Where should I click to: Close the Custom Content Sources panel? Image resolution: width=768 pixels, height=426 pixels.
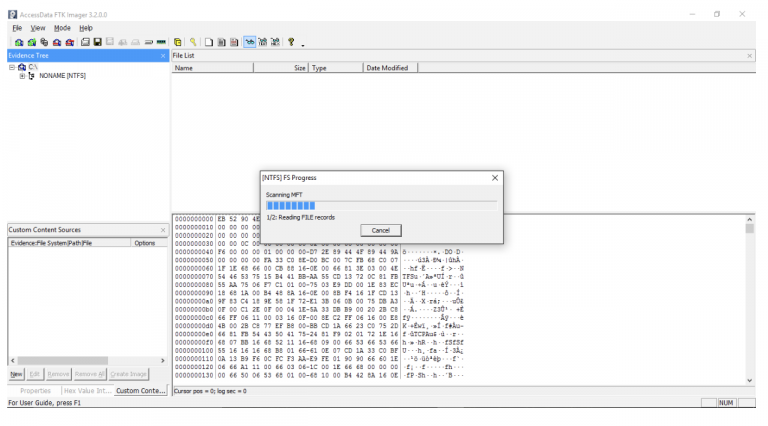(163, 230)
